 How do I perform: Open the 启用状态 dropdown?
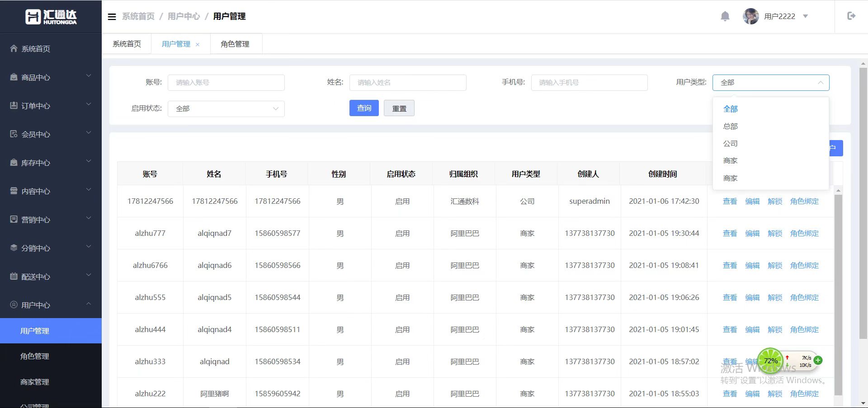(x=226, y=108)
